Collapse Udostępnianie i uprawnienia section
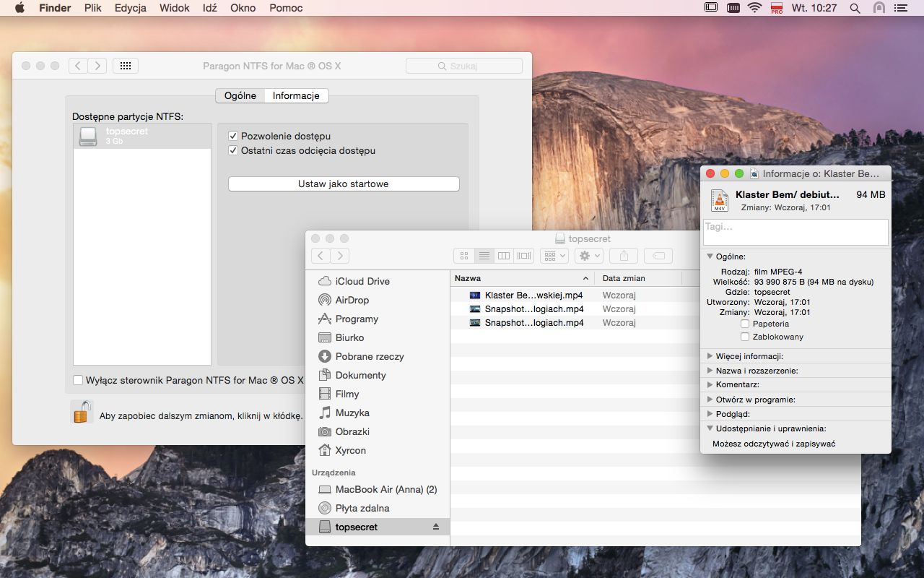The image size is (924, 578). click(710, 428)
